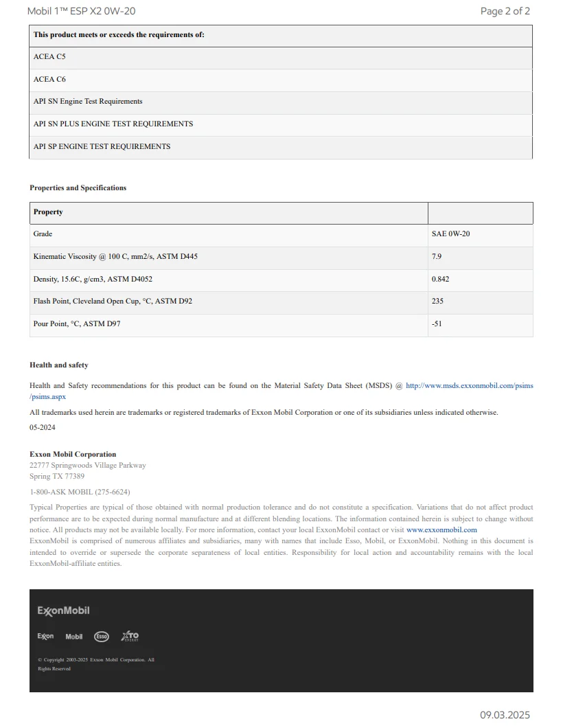The height and width of the screenshot is (728, 563).
Task: Click the Pour Point value -51
Action: 437,323
